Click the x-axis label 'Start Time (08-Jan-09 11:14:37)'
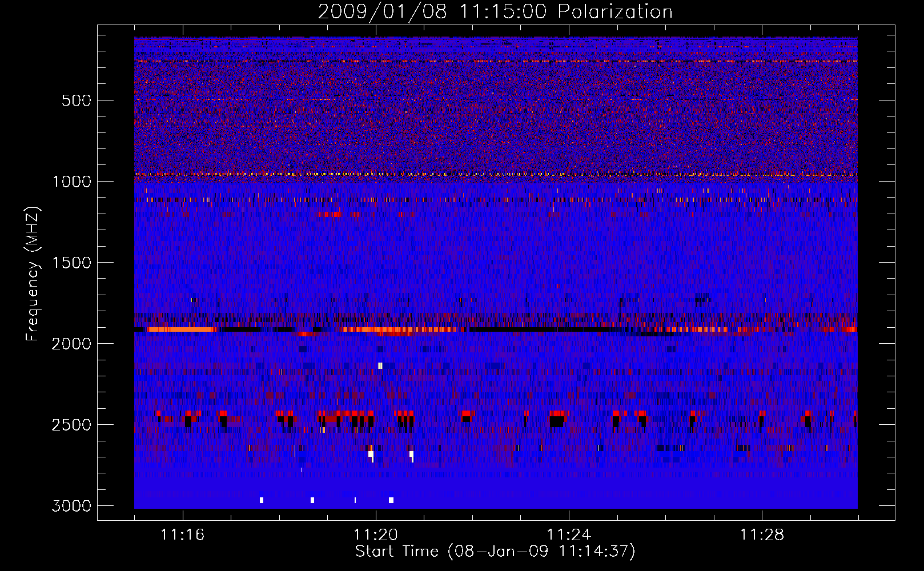Image resolution: width=924 pixels, height=571 pixels. [x=495, y=552]
